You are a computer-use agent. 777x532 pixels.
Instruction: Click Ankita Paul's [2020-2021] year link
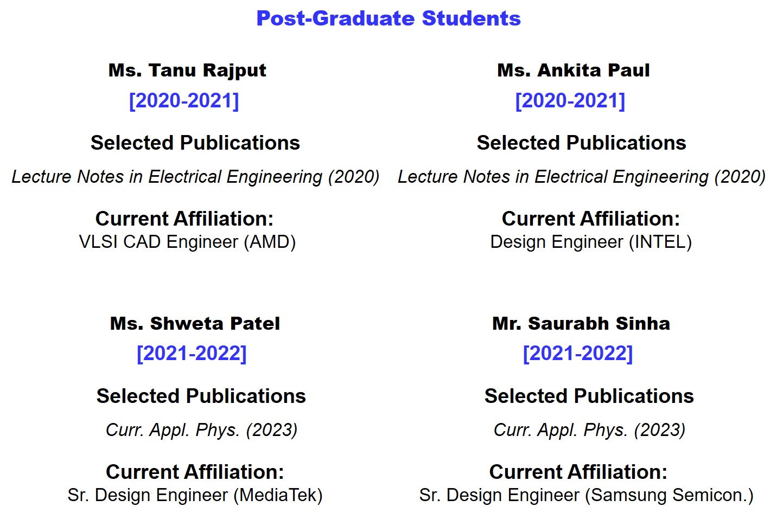pos(570,101)
